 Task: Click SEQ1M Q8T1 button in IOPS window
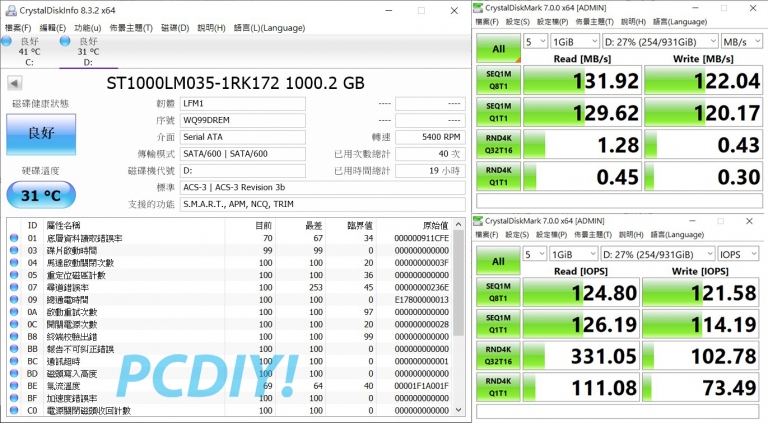pyautogui.click(x=498, y=292)
